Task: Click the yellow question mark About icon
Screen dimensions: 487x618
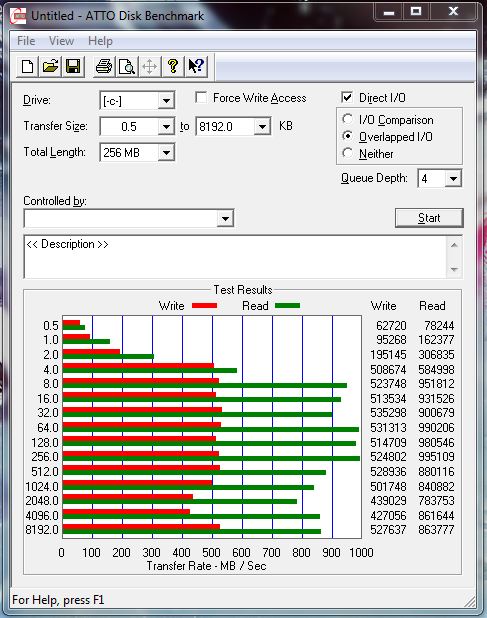Action: point(173,66)
